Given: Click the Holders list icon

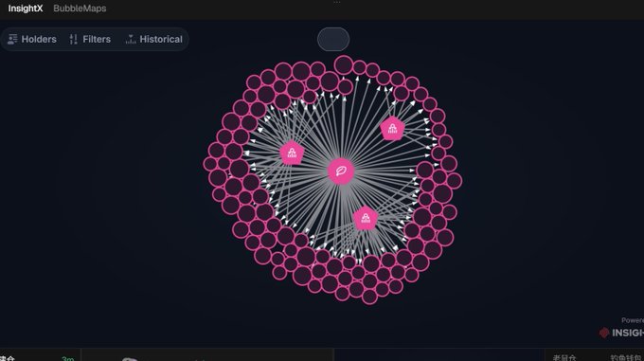Looking at the screenshot, I should pos(12,39).
